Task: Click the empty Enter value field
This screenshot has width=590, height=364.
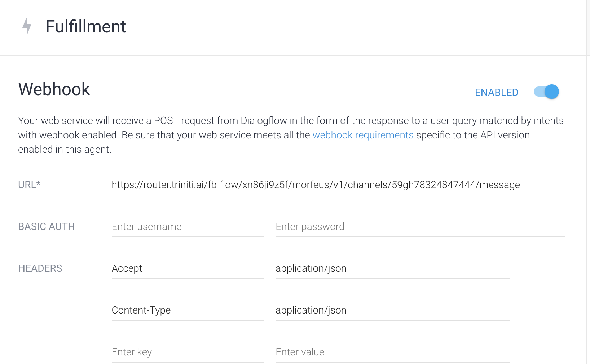Action: [x=392, y=352]
